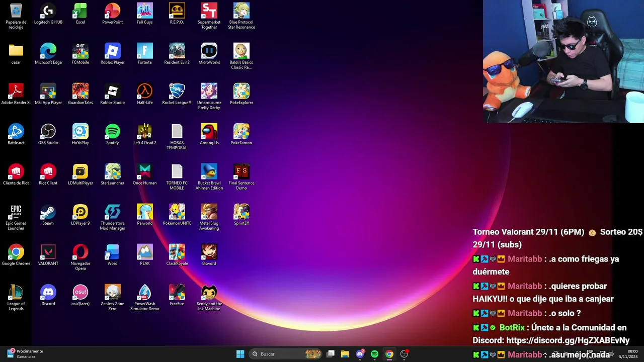Open the Excel desktop shortcut
The width and height of the screenshot is (644, 362).
[x=80, y=14]
